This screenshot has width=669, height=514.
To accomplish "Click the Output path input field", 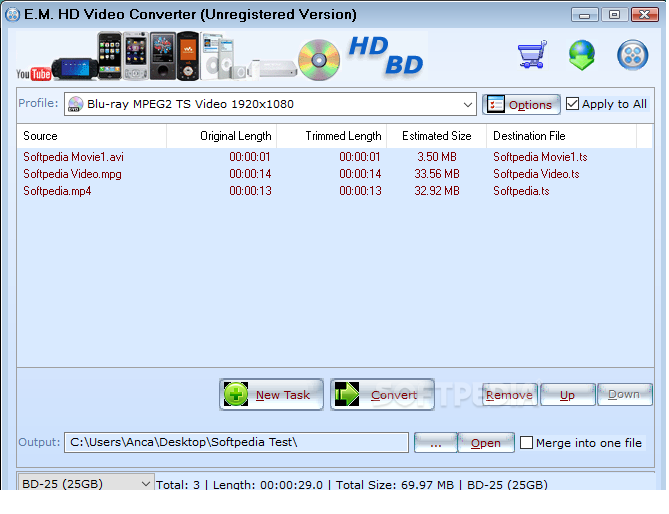I will pos(236,442).
